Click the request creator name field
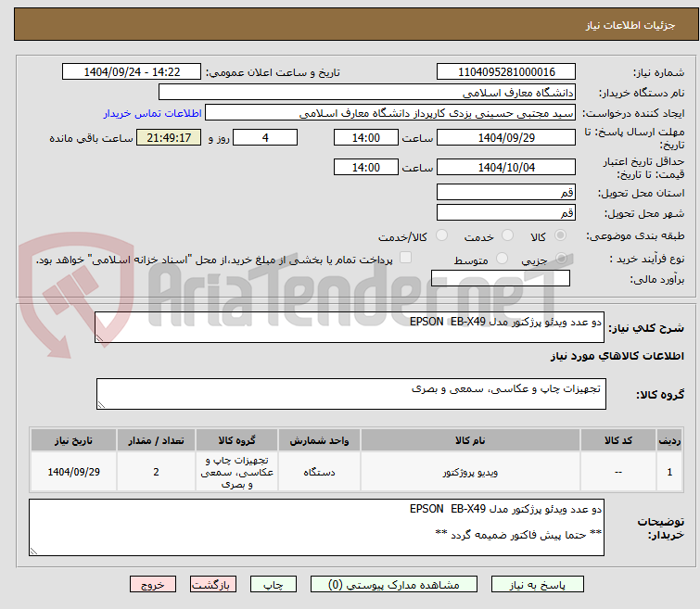The width and height of the screenshot is (700, 609). (x=390, y=113)
